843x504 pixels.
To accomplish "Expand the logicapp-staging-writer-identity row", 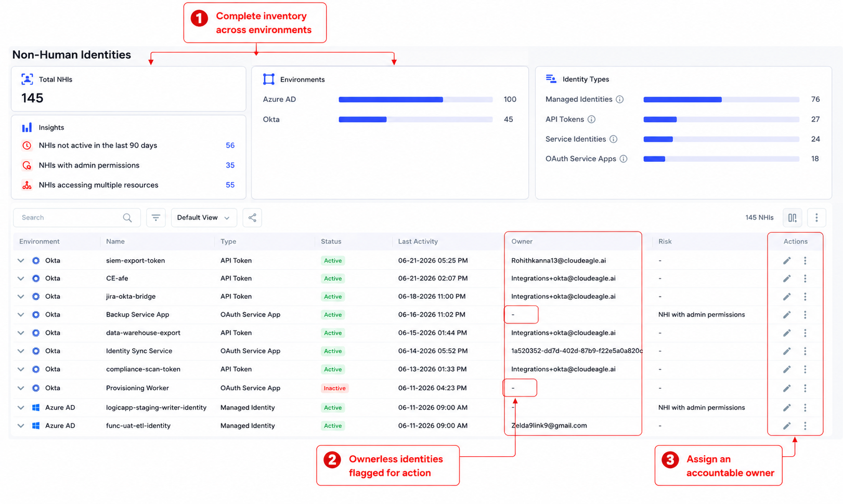I will coord(21,408).
